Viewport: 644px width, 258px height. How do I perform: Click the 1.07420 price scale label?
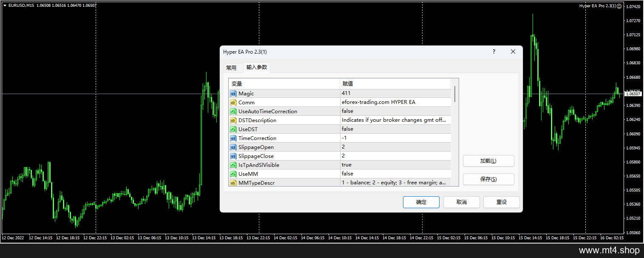point(633,6)
